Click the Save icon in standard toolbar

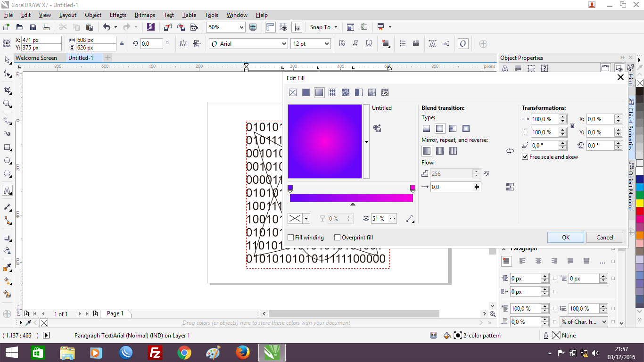pos(33,27)
